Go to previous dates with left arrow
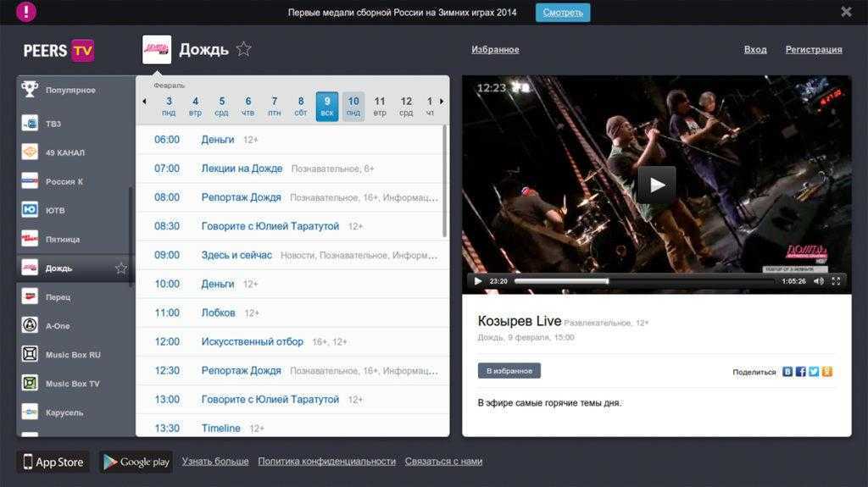 point(144,102)
